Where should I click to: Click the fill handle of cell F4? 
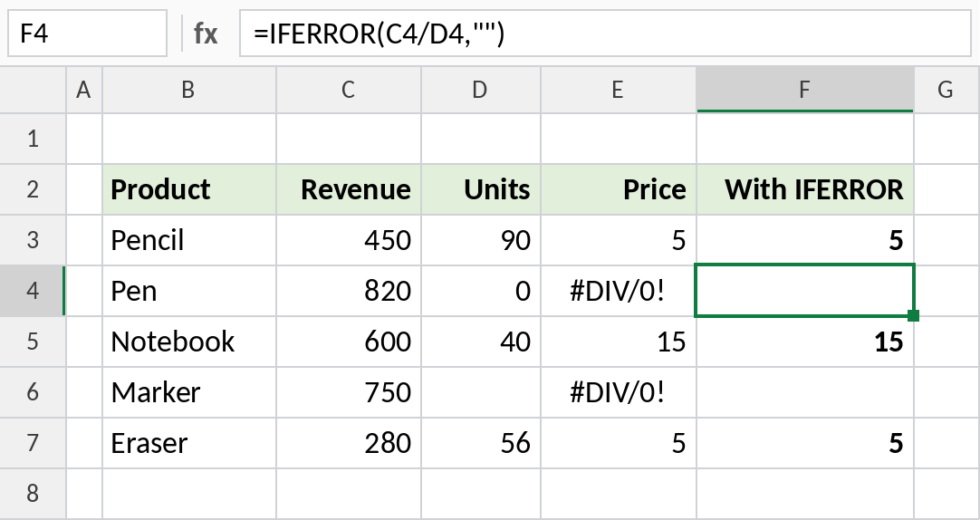913,315
